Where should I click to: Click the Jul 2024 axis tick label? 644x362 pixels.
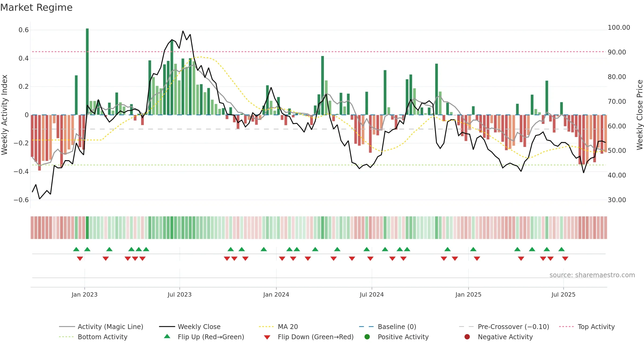coord(372,294)
